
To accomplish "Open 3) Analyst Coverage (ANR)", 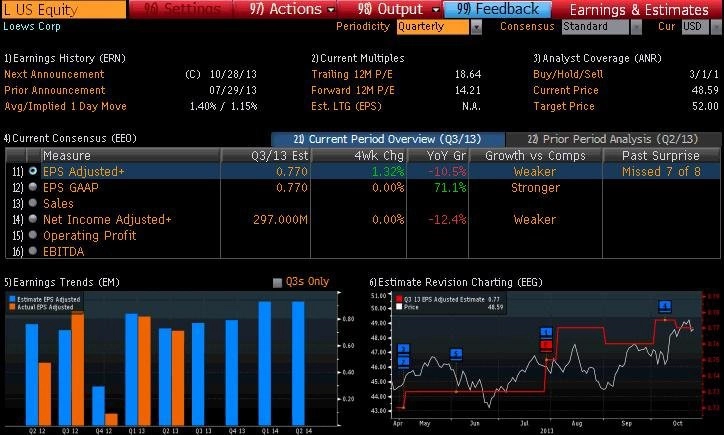I will click(597, 58).
